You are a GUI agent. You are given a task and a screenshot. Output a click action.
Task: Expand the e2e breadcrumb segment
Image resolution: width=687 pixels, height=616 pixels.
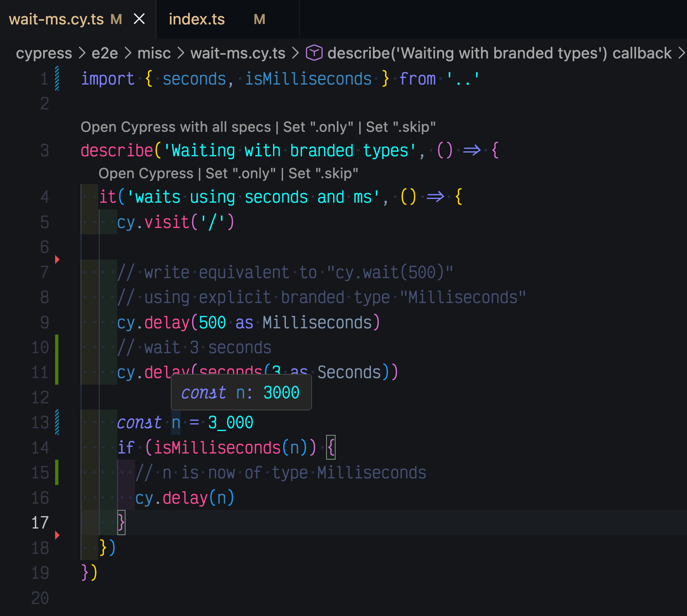pyautogui.click(x=104, y=53)
